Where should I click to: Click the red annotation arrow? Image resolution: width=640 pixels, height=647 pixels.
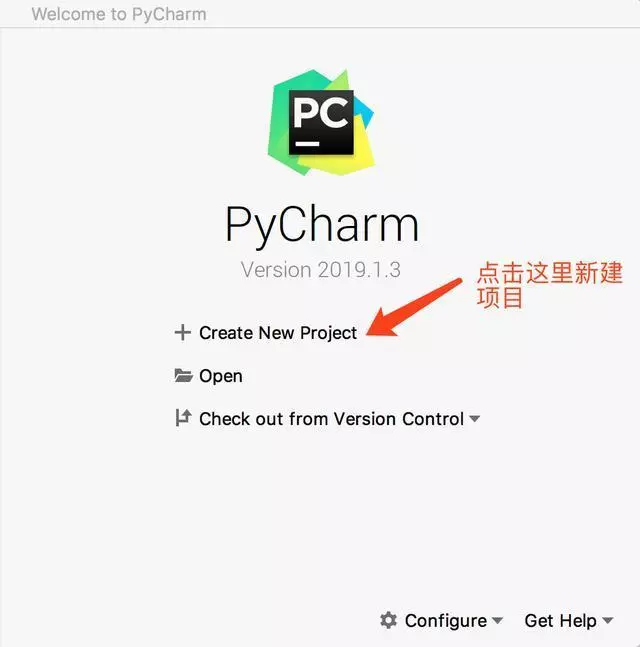[413, 307]
